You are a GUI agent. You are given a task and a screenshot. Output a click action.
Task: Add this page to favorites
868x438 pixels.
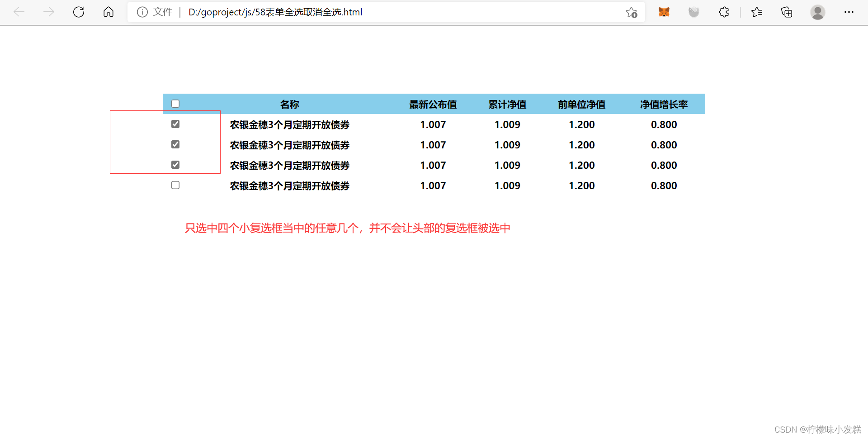[632, 12]
